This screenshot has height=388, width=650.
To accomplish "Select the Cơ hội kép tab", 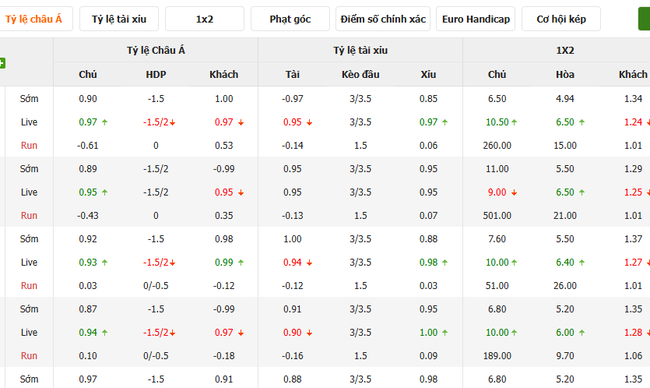I will coord(561,19).
